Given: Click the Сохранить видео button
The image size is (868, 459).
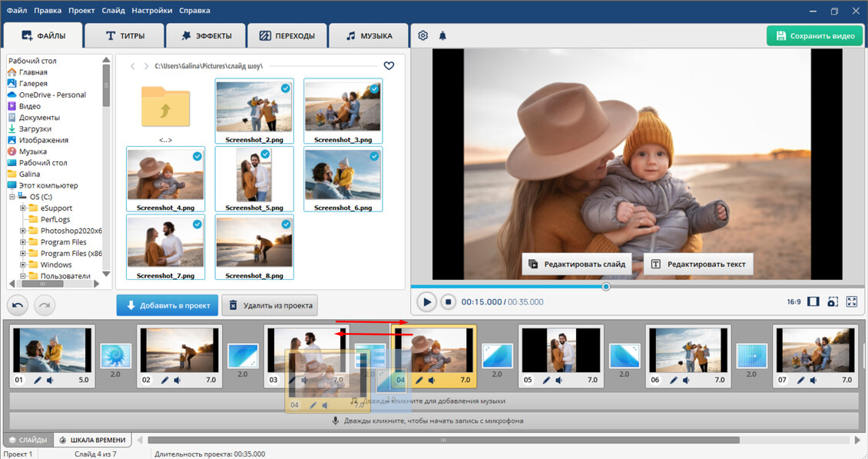Looking at the screenshot, I should point(814,36).
